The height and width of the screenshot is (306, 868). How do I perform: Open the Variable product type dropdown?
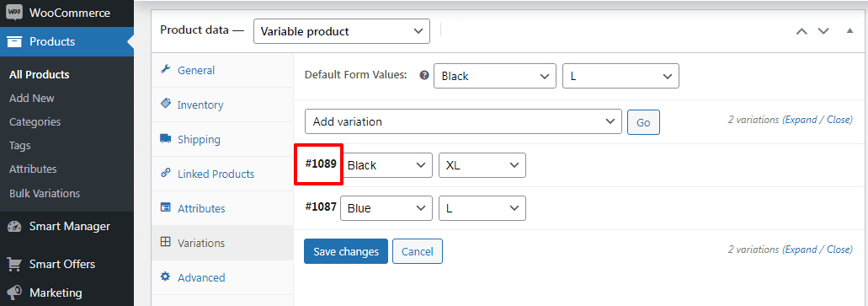[342, 31]
